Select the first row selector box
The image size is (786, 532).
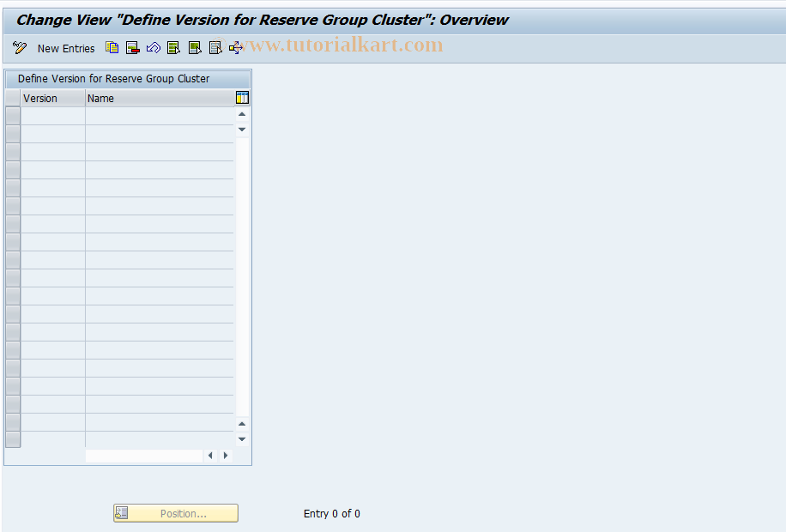point(13,116)
